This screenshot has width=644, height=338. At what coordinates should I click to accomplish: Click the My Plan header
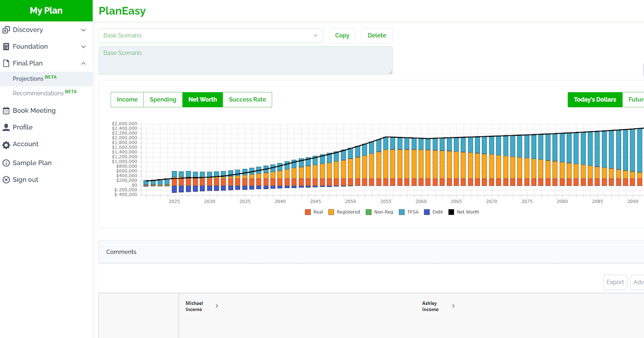pos(46,11)
